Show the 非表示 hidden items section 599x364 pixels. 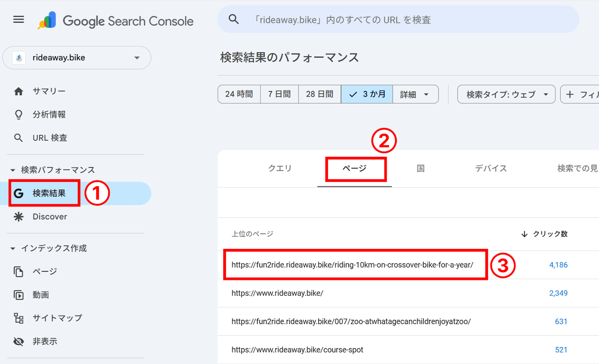pos(45,341)
